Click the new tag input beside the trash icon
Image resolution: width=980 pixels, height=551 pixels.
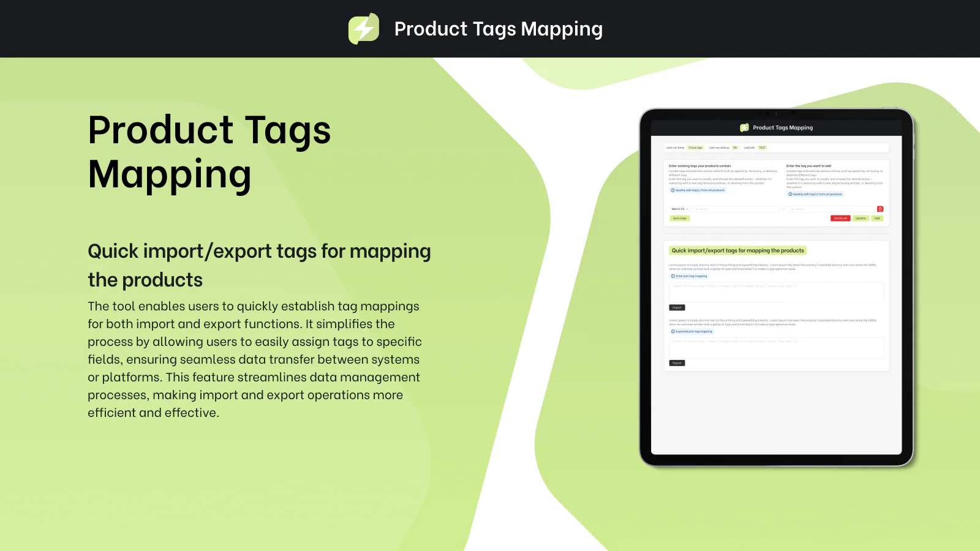[831, 209]
